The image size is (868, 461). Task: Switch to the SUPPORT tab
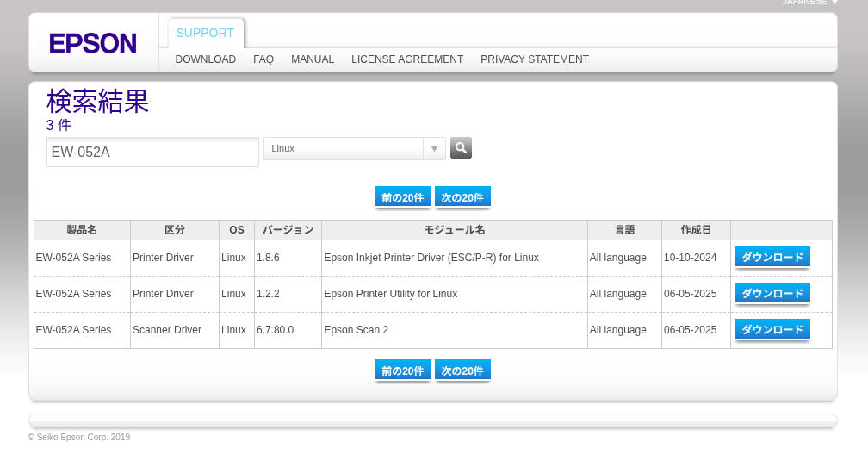point(205,34)
